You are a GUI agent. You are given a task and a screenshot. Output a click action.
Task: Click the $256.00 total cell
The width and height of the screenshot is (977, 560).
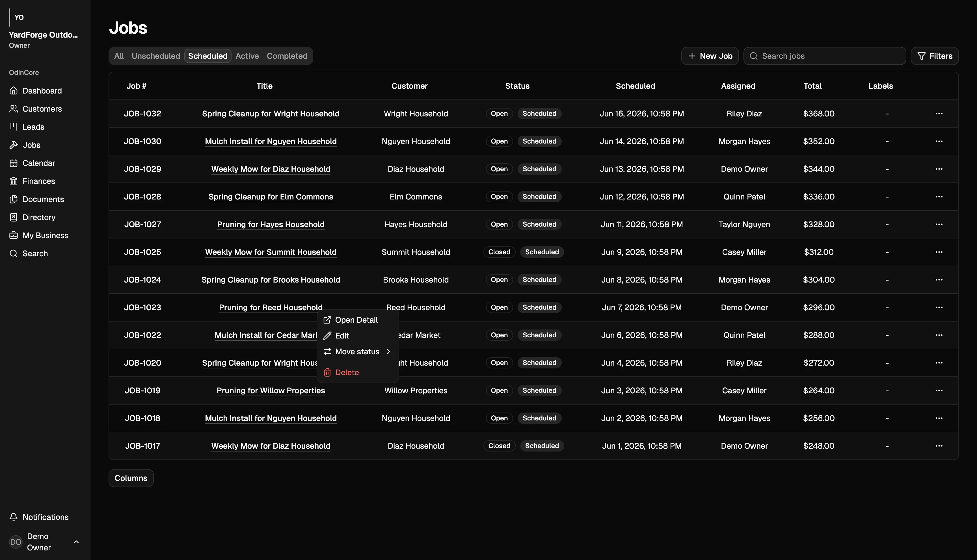point(819,418)
